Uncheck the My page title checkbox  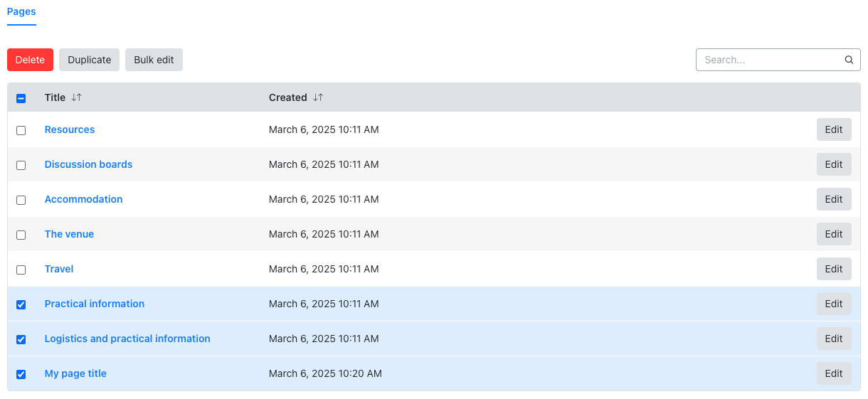click(x=21, y=374)
